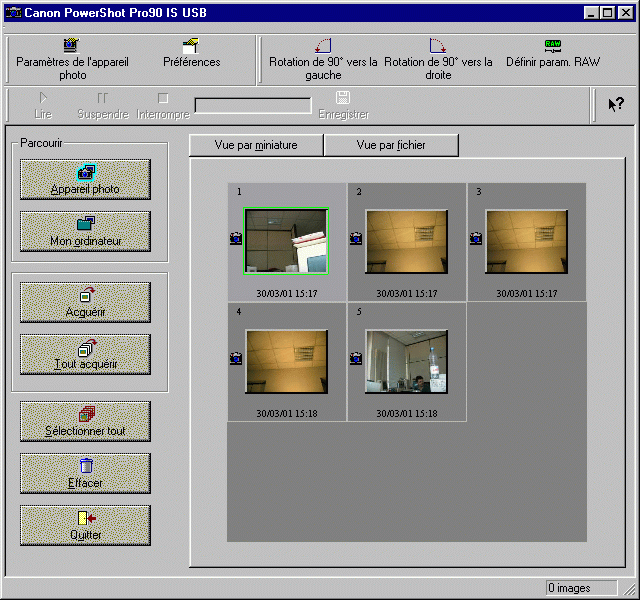
Task: Click the Effacer trash button
Action: pos(85,473)
